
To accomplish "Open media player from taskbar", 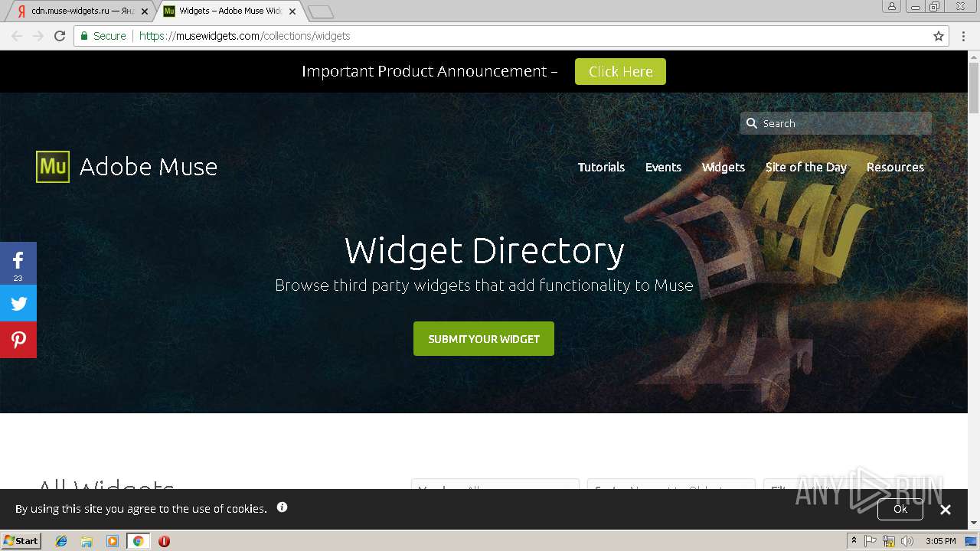I will coord(113,541).
